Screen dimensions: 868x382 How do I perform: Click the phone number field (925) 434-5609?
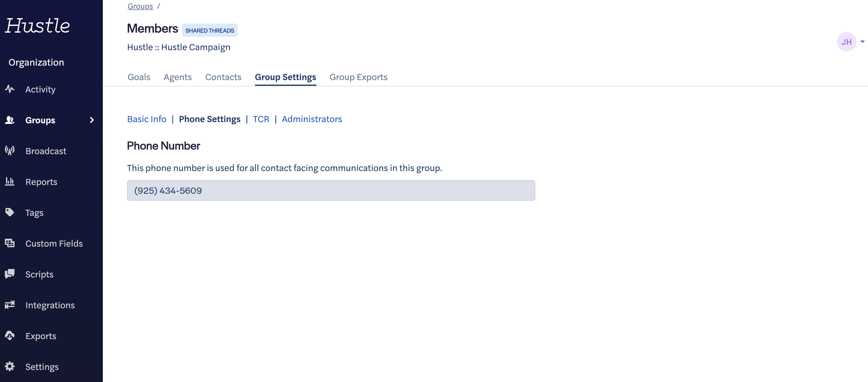click(x=331, y=190)
